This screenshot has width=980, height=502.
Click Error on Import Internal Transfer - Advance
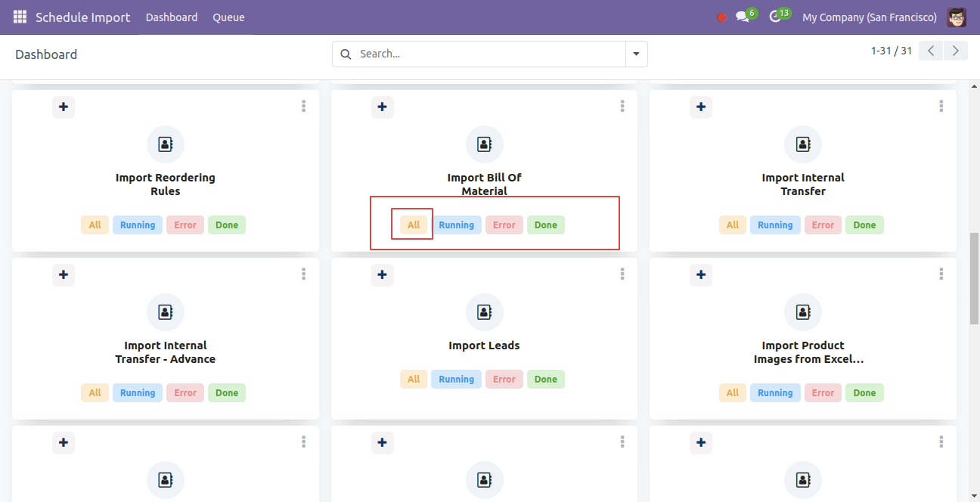click(x=185, y=393)
